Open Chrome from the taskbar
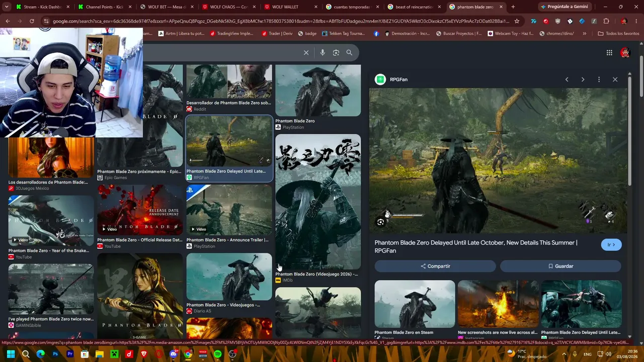The height and width of the screenshot is (362, 644). pos(188,354)
